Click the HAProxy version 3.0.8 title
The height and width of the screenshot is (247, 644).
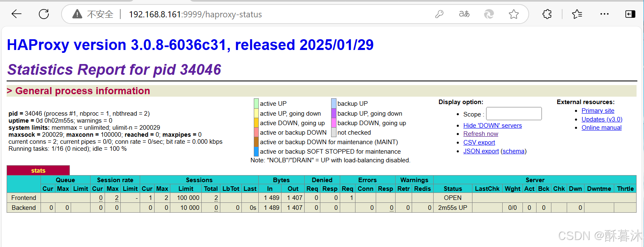pos(191,45)
